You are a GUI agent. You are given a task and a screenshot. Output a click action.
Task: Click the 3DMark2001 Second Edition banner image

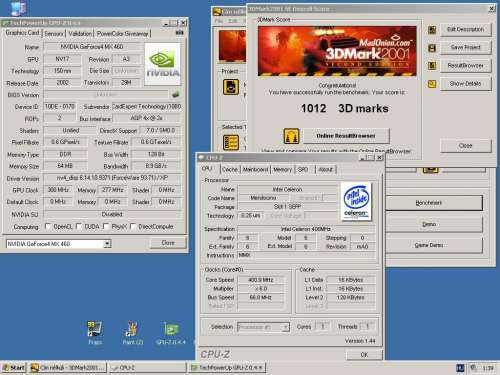pos(337,51)
